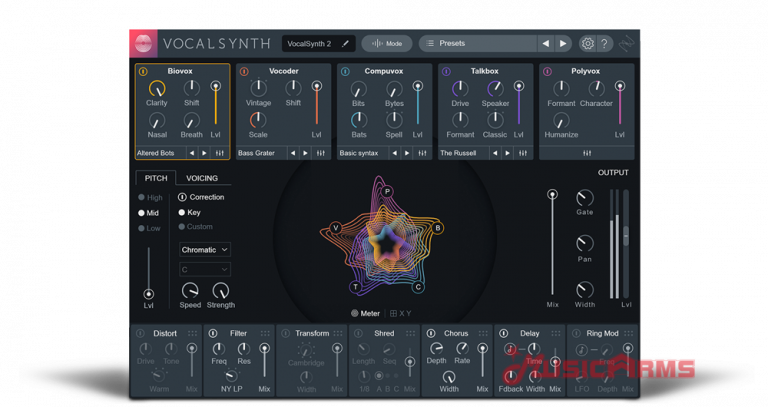Image resolution: width=768 pixels, height=407 pixels.
Task: Click the next global preset arrow
Action: pos(563,43)
